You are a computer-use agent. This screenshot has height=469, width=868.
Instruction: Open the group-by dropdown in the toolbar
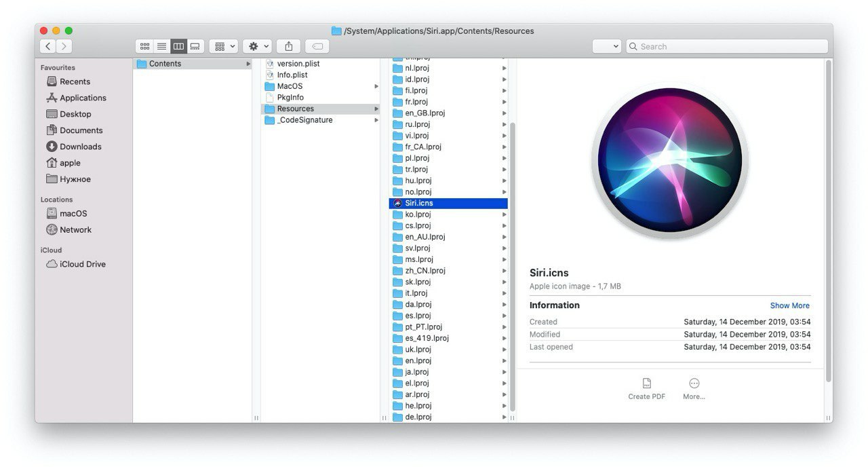coord(224,46)
